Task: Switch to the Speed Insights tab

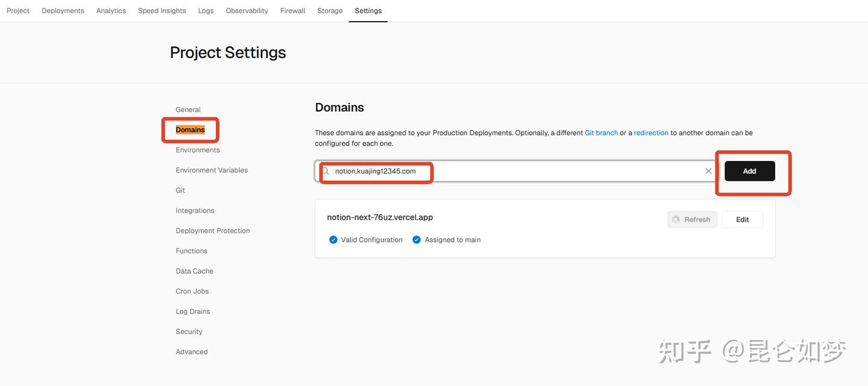Action: tap(161, 10)
